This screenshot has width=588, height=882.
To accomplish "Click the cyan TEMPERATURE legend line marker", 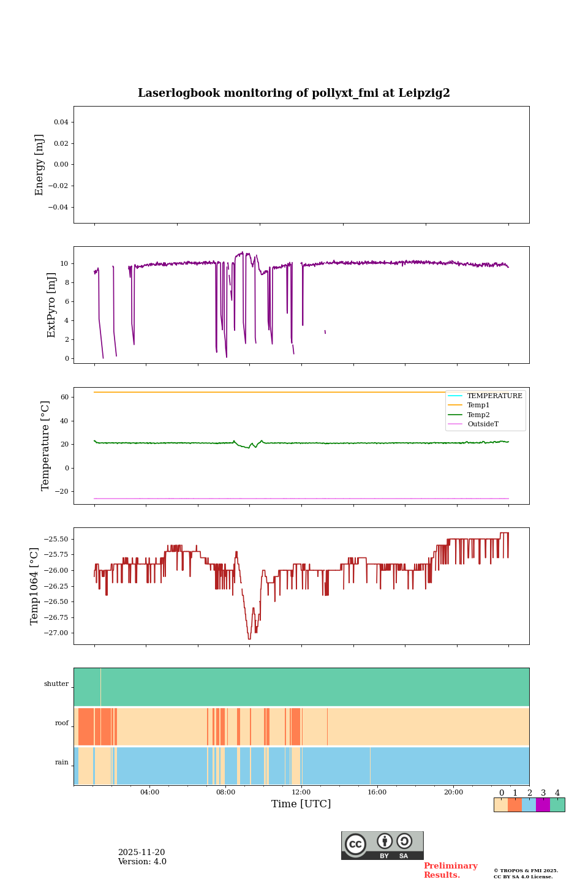I will [456, 396].
